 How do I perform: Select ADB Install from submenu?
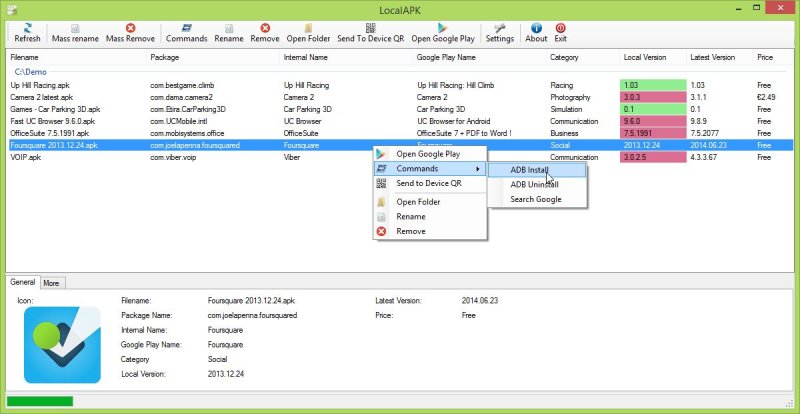537,170
